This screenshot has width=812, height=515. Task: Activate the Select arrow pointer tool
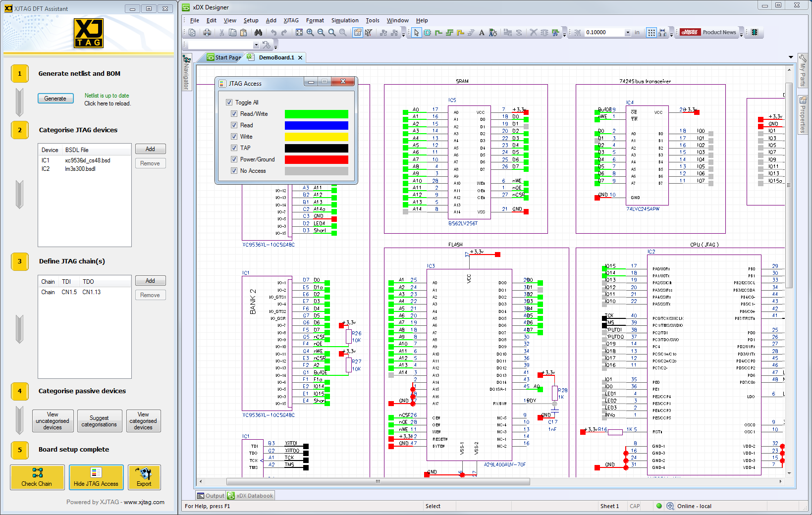417,33
